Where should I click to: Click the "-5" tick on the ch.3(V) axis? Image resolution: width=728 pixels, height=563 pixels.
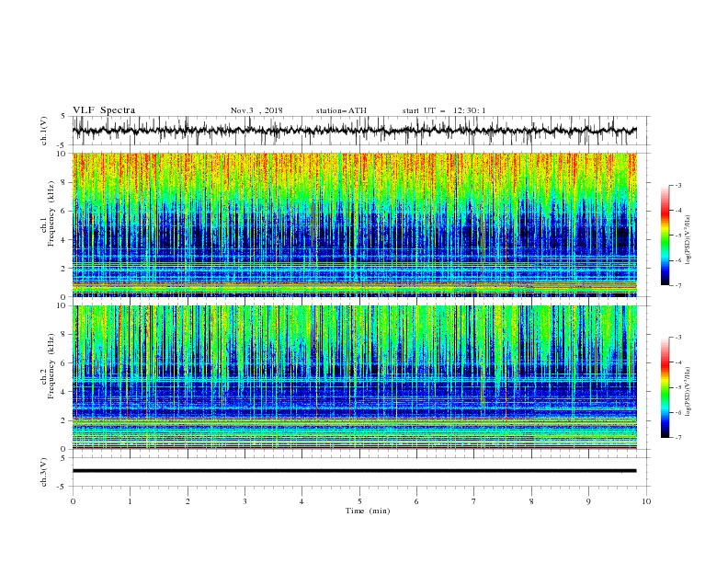click(x=63, y=487)
